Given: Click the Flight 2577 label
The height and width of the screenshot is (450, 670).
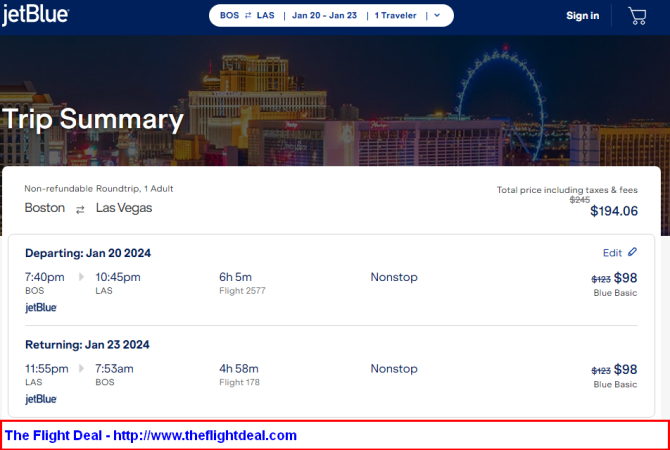Looking at the screenshot, I should pos(242,291).
